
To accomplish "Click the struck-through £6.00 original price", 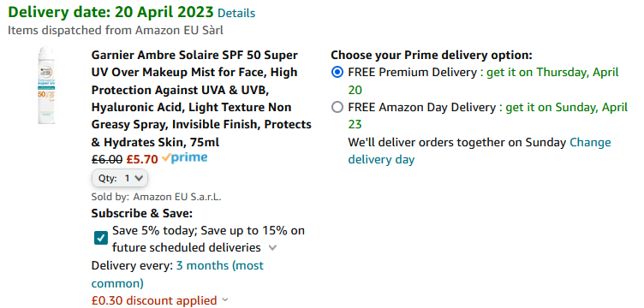I will point(107,159).
